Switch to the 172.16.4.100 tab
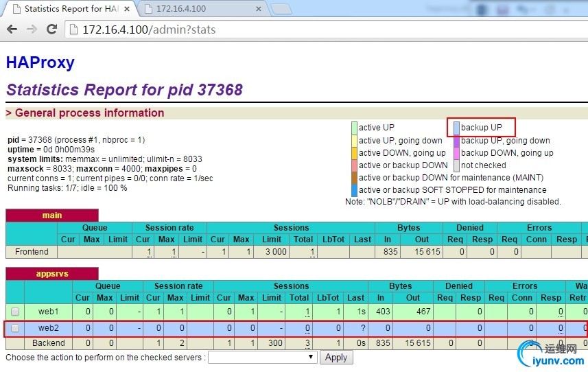This screenshot has height=372, width=588. point(202,9)
